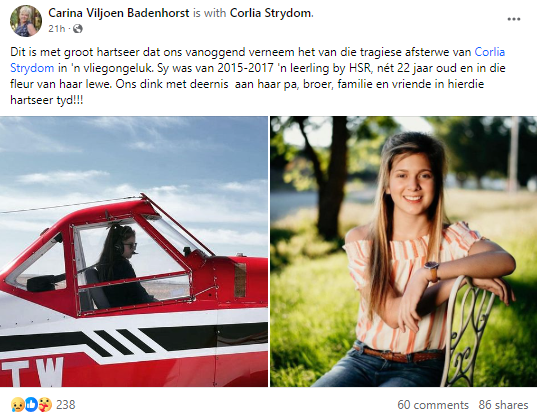View the 86 shares list
The height and width of the screenshot is (416, 537).
coord(503,405)
